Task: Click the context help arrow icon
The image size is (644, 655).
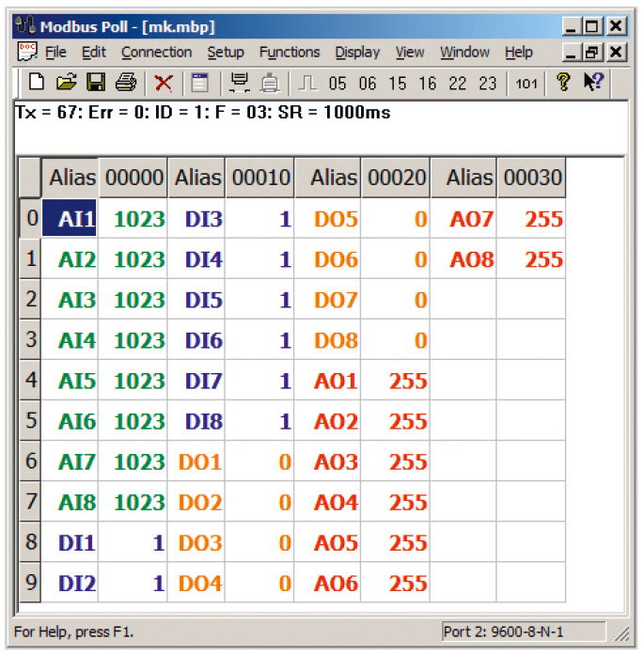Action: coord(593,82)
